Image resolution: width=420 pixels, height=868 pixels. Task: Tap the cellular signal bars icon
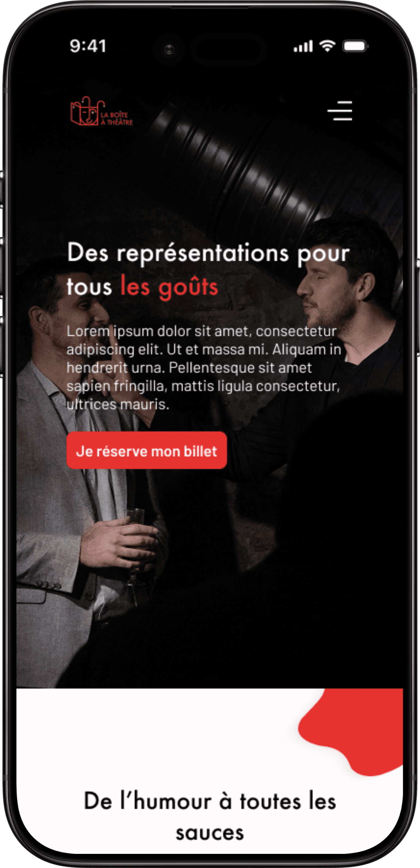(x=303, y=46)
